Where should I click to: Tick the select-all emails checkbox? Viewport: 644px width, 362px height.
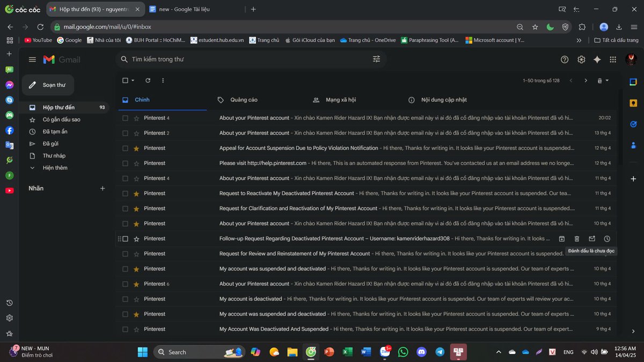125,80
